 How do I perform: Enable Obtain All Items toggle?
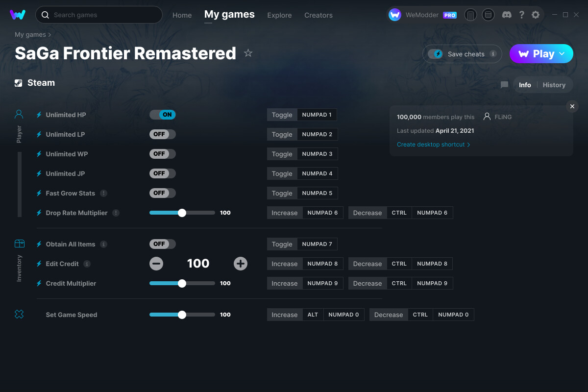point(163,244)
